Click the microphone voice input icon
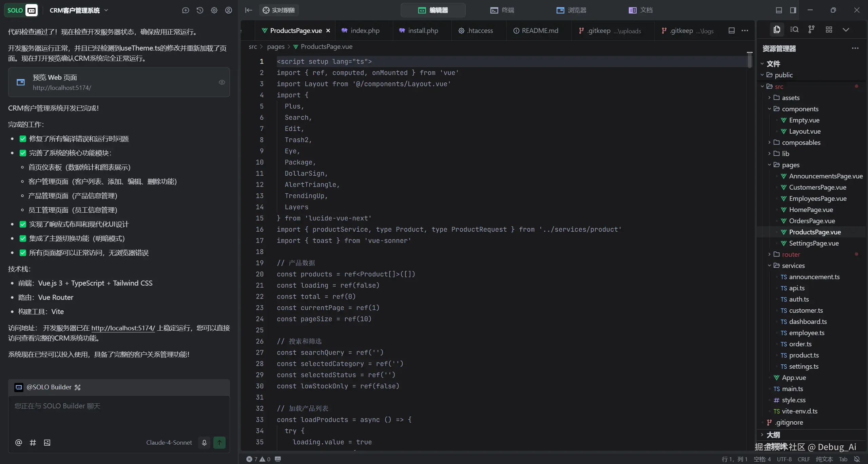This screenshot has width=868, height=464. (x=204, y=442)
